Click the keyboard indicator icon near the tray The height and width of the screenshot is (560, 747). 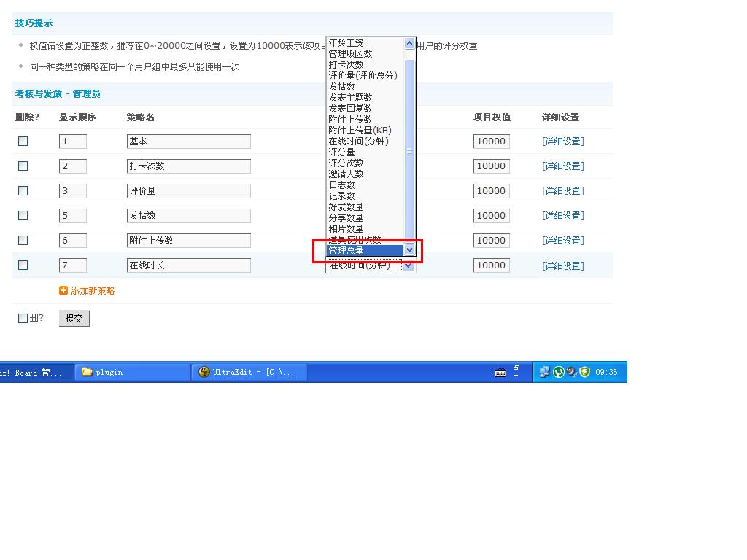point(500,372)
